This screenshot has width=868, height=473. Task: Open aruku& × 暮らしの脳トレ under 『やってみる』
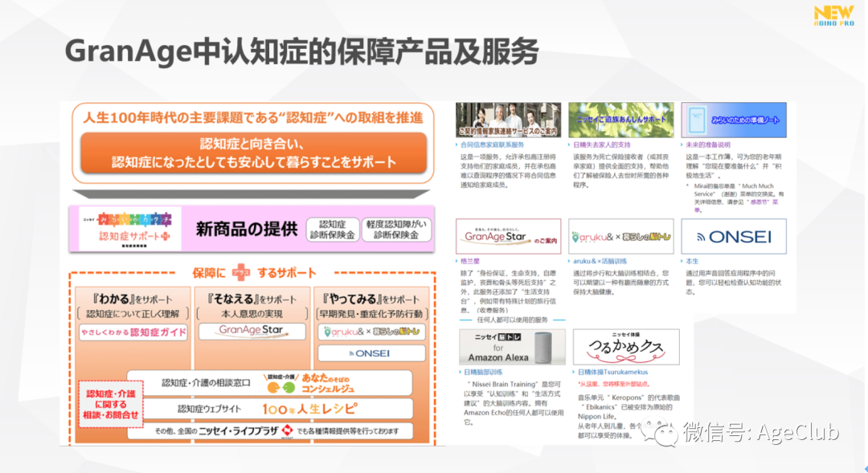(x=371, y=332)
